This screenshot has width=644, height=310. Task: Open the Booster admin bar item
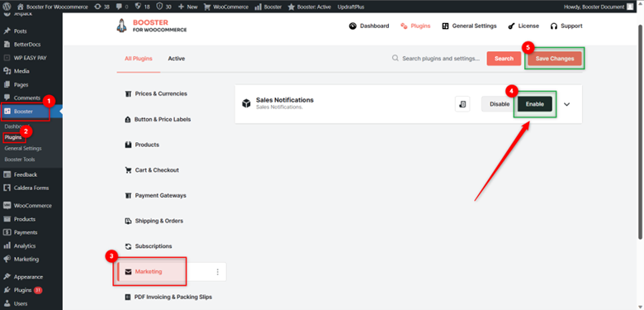268,7
